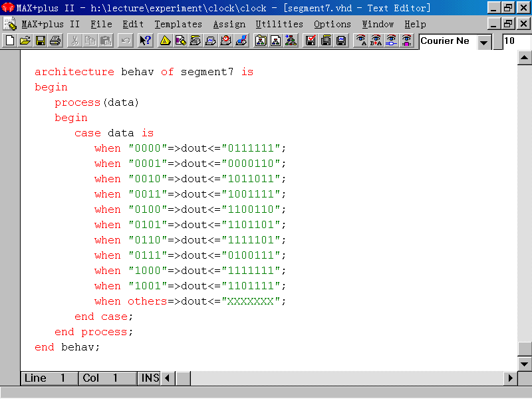Open the Programmer icon

point(241,41)
